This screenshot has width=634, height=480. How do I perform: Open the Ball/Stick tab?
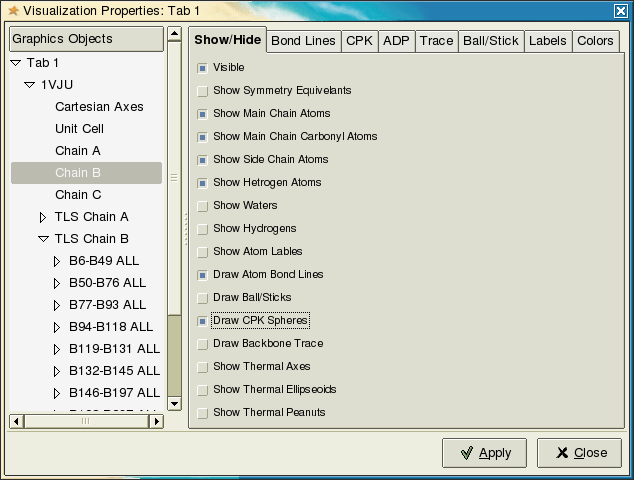point(490,41)
